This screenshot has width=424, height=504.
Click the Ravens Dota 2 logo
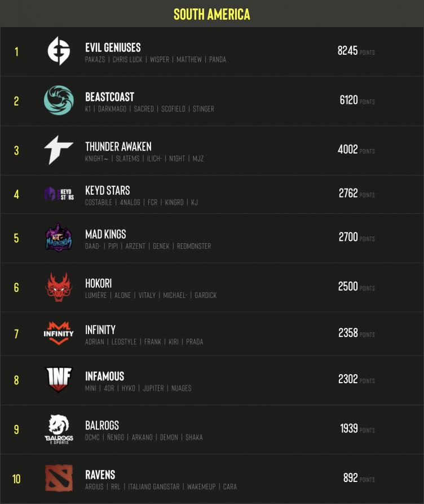coord(59,479)
